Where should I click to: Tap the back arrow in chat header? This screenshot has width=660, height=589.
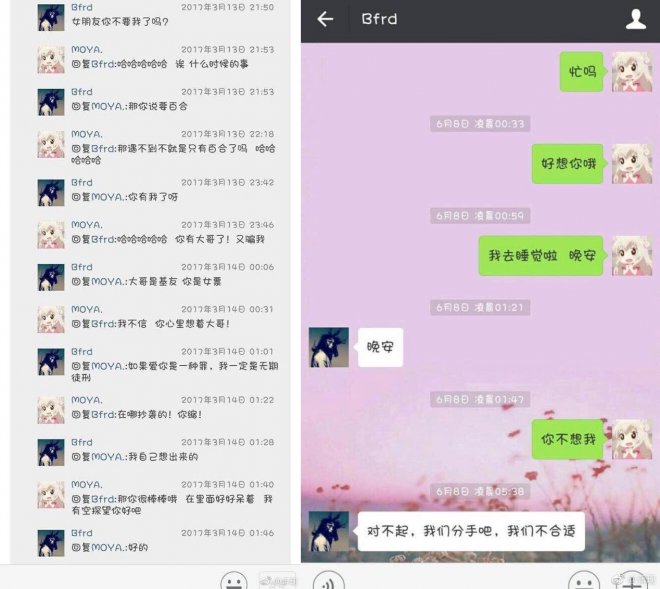tap(325, 19)
